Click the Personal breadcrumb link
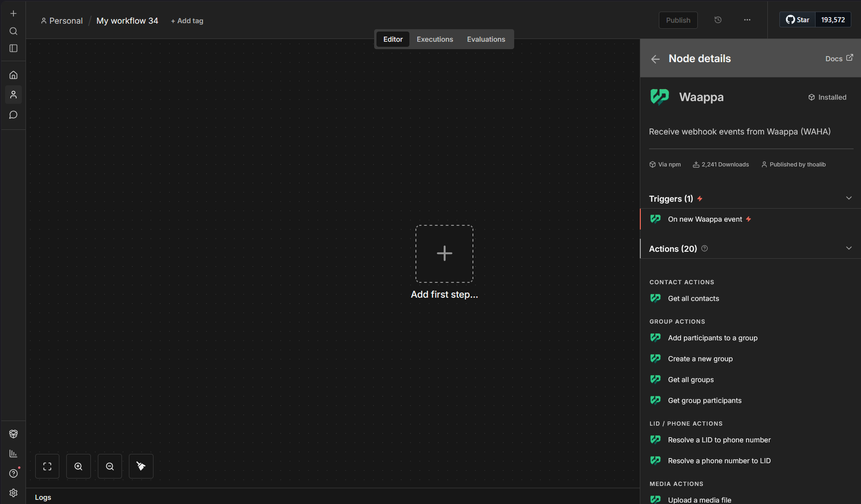This screenshot has width=861, height=504. 62,21
